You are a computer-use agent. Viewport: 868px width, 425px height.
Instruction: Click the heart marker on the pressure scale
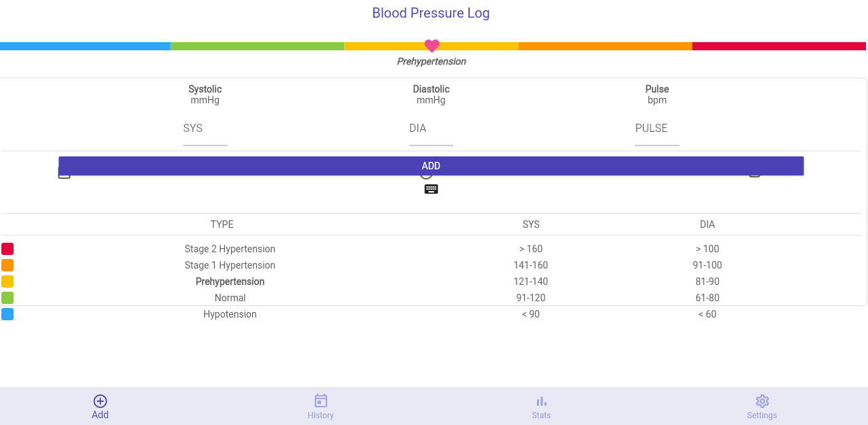click(432, 46)
